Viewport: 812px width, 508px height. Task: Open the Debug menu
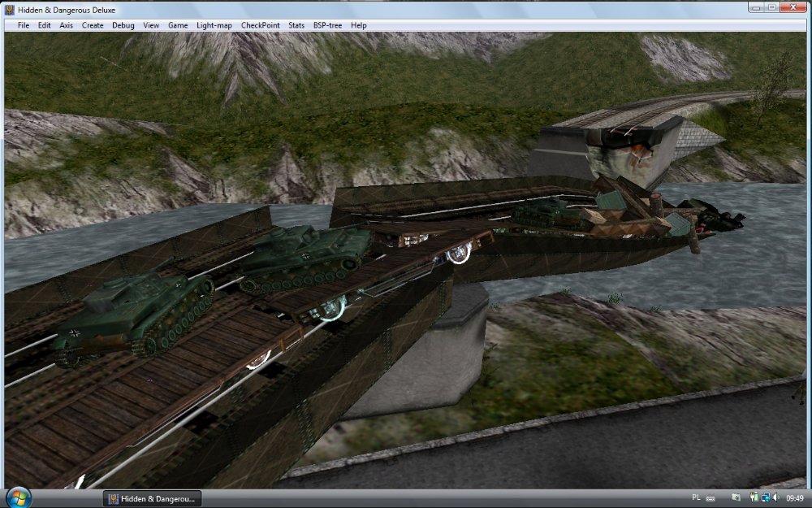click(123, 25)
